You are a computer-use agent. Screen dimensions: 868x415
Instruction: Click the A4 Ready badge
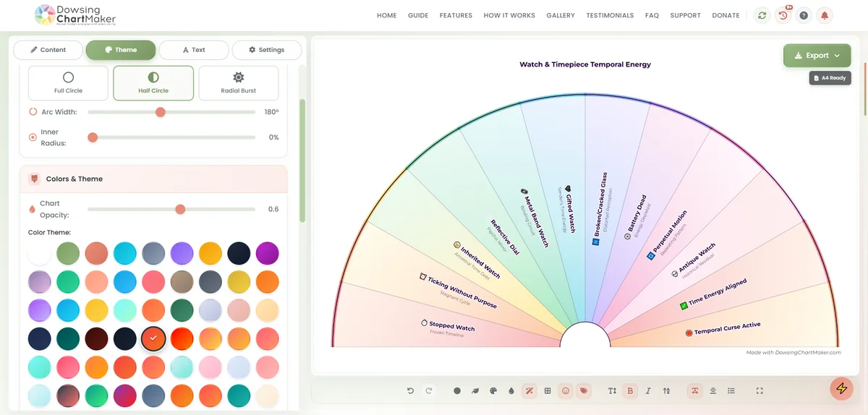coord(830,77)
